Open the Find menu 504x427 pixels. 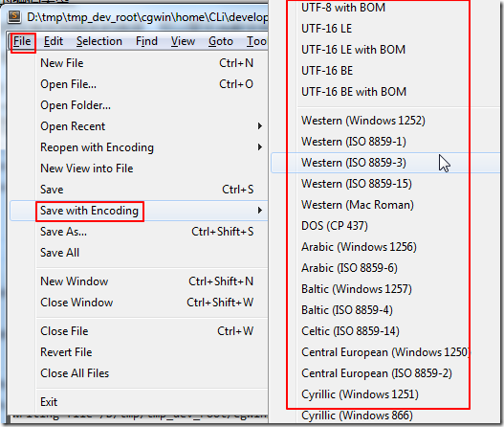click(x=146, y=41)
